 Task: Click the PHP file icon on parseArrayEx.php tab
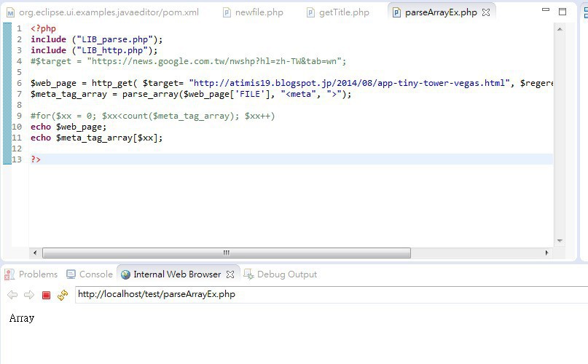tap(396, 13)
